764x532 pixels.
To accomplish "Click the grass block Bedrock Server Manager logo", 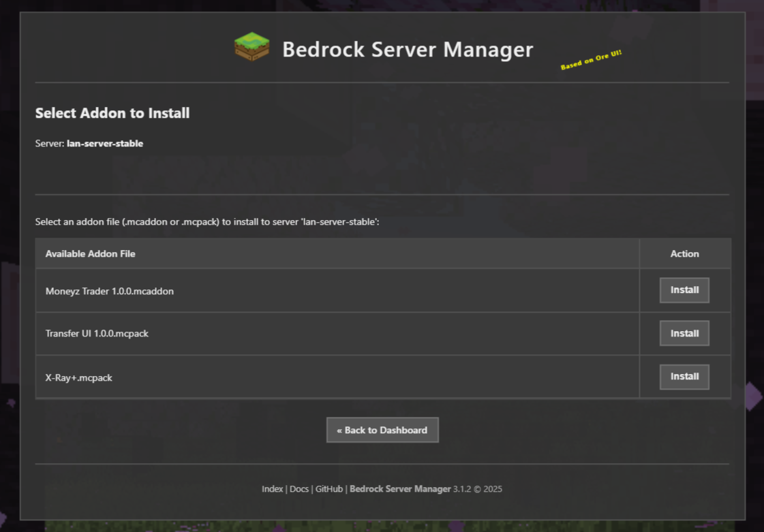I will (x=251, y=47).
